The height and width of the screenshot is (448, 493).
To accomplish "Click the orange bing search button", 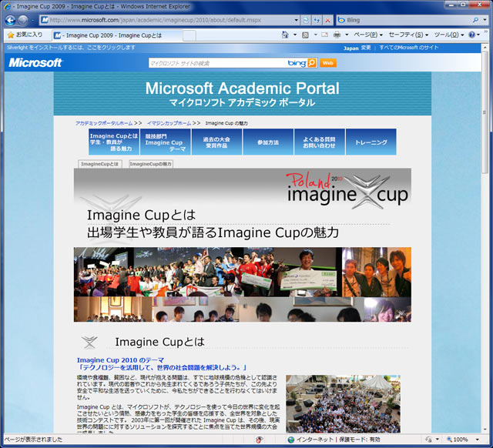I will [x=311, y=63].
